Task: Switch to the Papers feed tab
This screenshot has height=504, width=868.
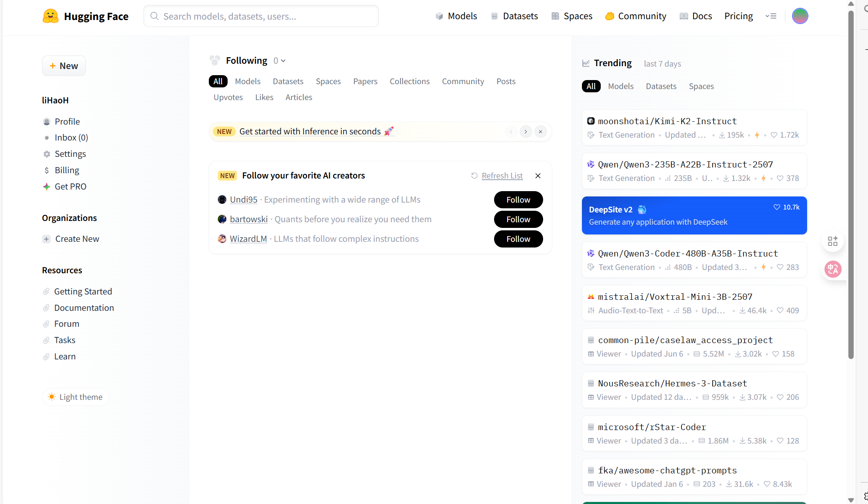Action: pos(365,81)
